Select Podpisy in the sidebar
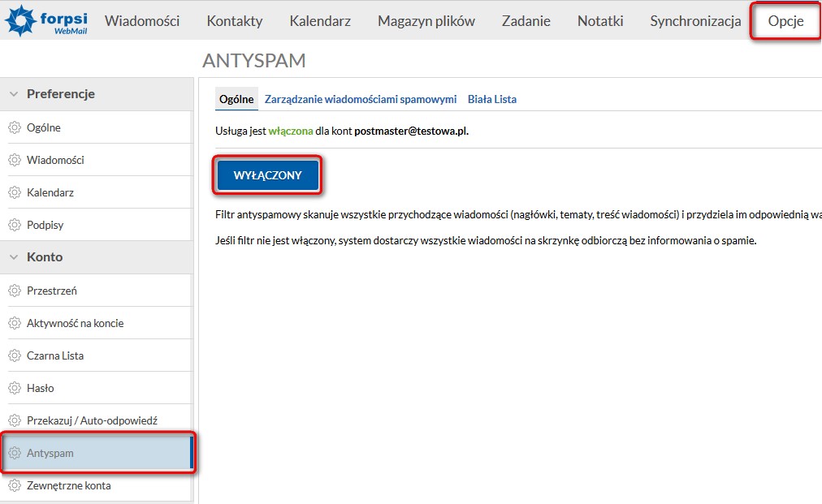This screenshot has height=504, width=822. [x=97, y=225]
